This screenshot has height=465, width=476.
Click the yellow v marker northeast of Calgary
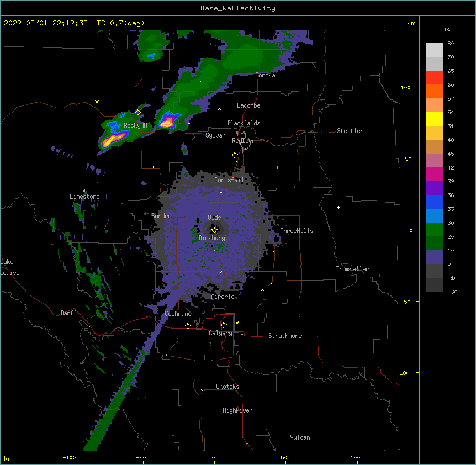pyautogui.click(x=237, y=323)
